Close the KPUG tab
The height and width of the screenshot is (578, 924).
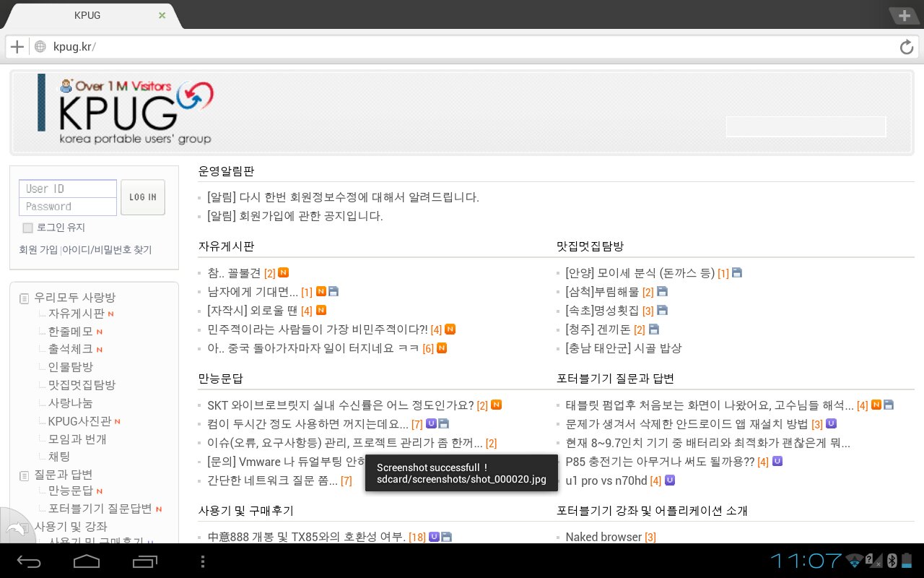[162, 15]
